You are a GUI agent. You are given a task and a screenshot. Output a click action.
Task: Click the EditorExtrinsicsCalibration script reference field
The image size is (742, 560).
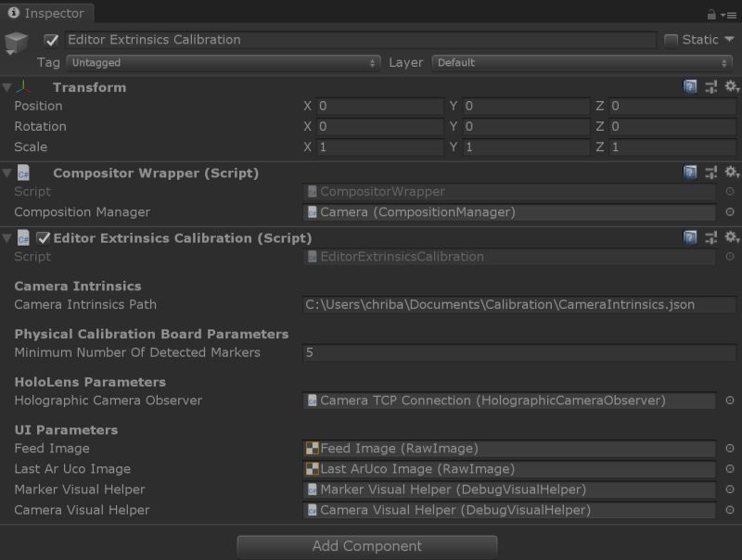pyautogui.click(x=509, y=256)
